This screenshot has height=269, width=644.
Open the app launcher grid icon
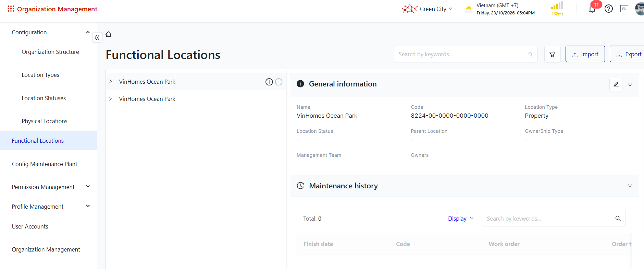11,9
